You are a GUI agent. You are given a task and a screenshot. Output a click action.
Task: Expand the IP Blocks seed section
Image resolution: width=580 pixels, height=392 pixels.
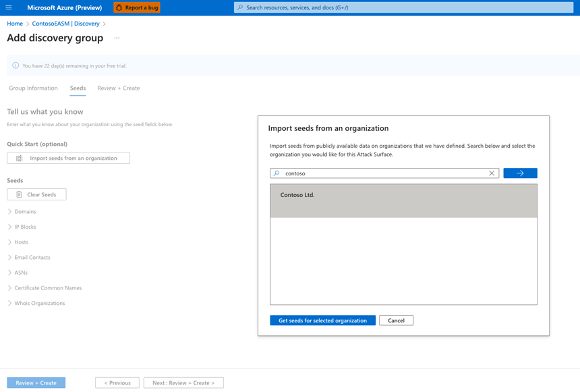coord(9,227)
